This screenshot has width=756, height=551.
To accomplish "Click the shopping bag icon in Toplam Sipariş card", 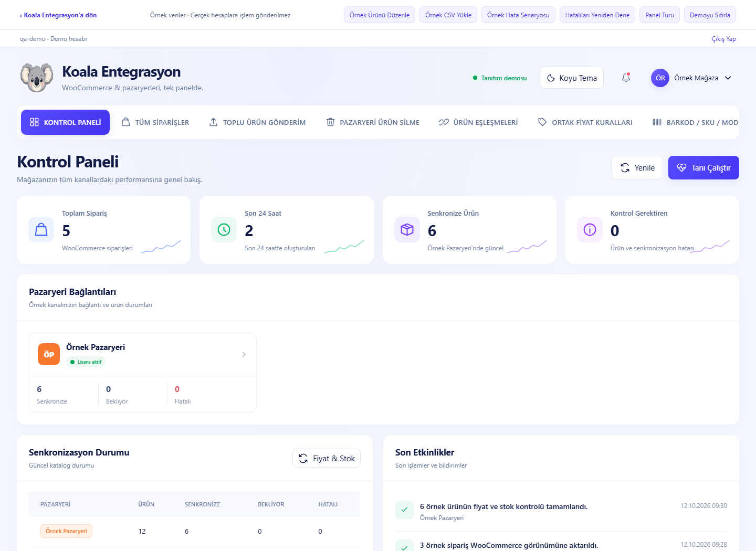I will [x=41, y=230].
